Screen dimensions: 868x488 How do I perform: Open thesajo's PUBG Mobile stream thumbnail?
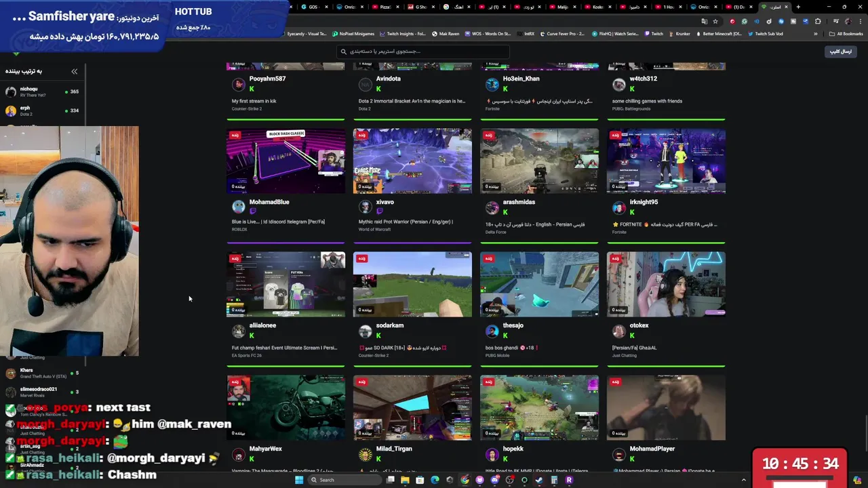click(x=539, y=284)
